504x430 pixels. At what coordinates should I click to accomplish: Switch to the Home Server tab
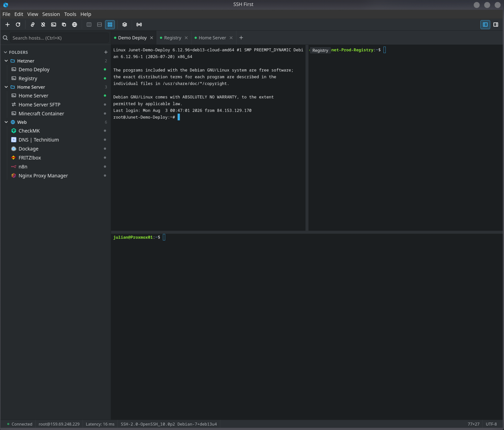[212, 38]
